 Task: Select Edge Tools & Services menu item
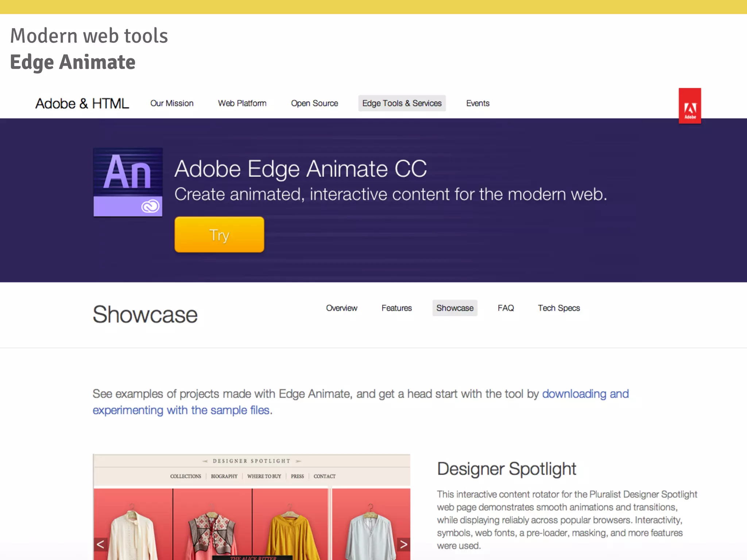(x=402, y=103)
